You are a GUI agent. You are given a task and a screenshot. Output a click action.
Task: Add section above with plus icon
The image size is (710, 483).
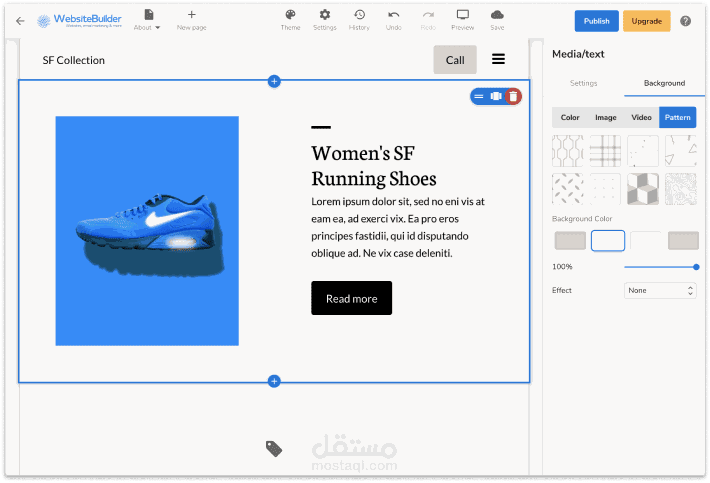click(274, 81)
